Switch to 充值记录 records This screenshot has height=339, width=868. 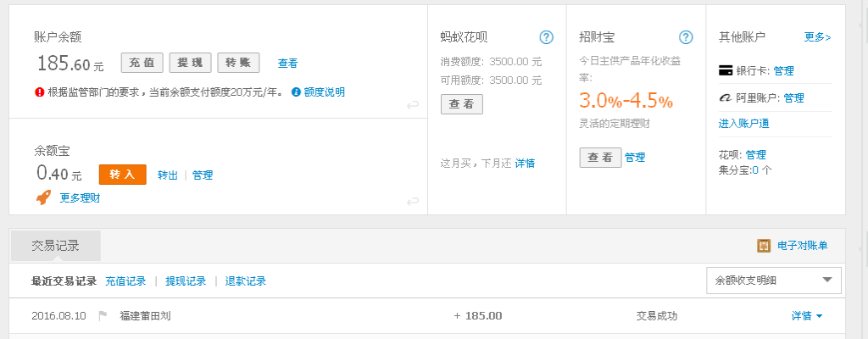[x=125, y=281]
